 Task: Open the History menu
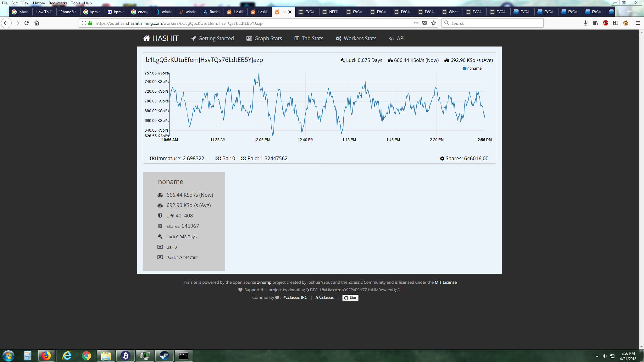(39, 3)
